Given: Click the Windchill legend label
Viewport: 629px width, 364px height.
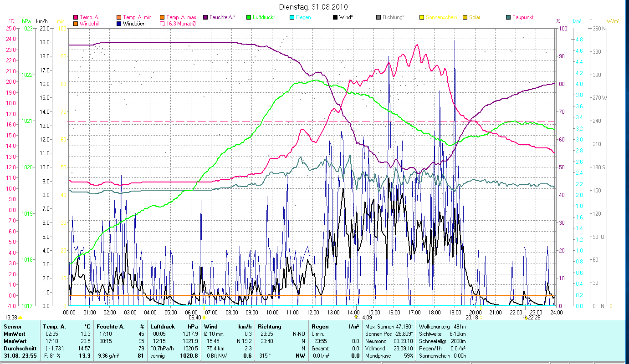Looking at the screenshot, I should 89,24.
